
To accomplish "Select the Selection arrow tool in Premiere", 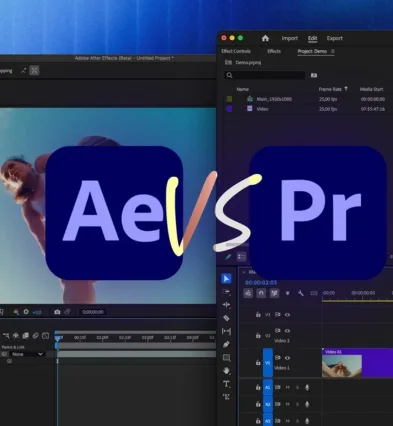I will coord(226,278).
